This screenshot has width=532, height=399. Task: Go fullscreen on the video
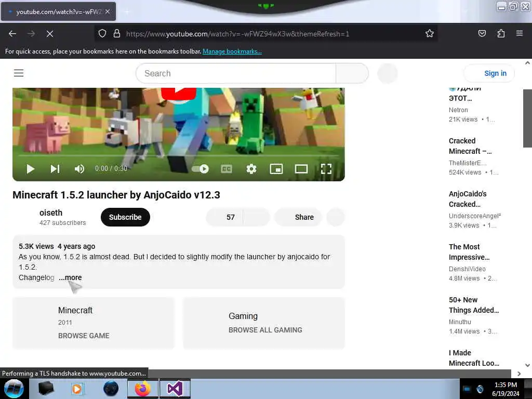point(326,169)
